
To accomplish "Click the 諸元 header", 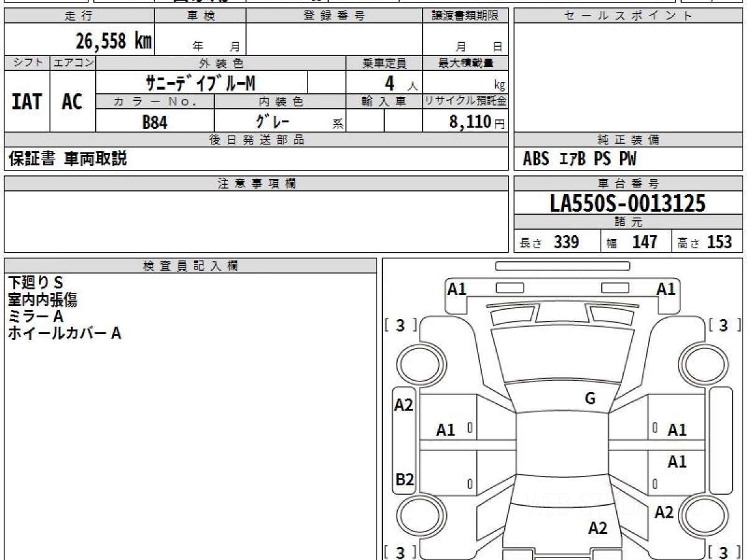I will point(629,222).
